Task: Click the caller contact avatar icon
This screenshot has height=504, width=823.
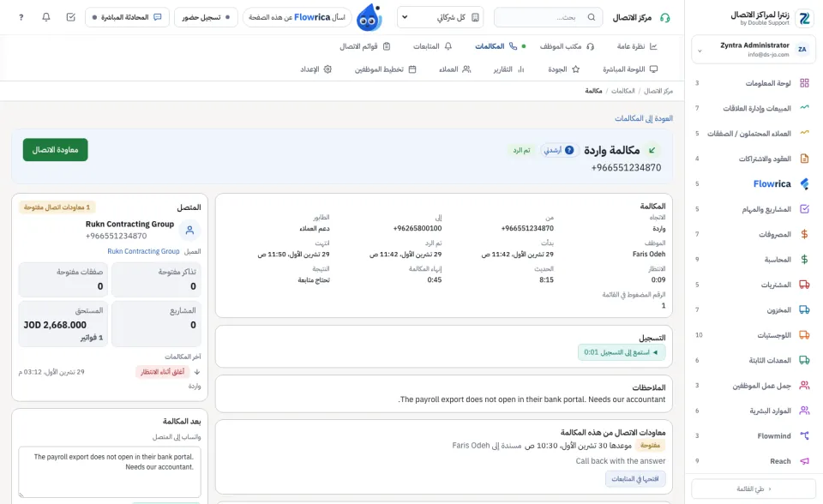Action: point(190,230)
